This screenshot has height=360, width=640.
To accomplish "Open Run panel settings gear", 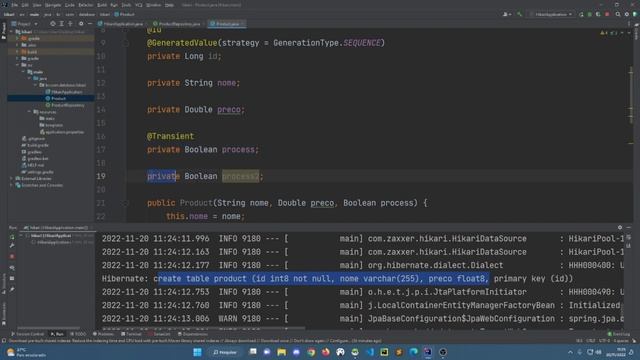I will (x=620, y=227).
